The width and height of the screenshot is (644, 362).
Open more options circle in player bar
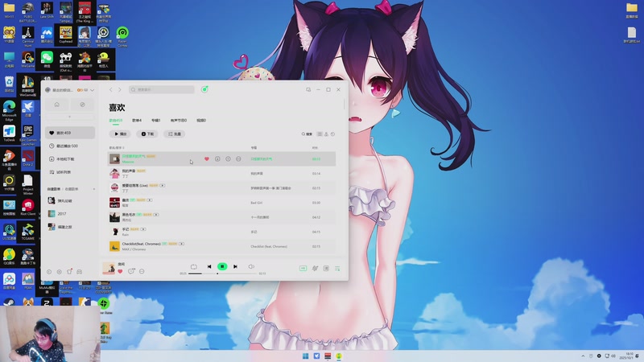pos(142,271)
